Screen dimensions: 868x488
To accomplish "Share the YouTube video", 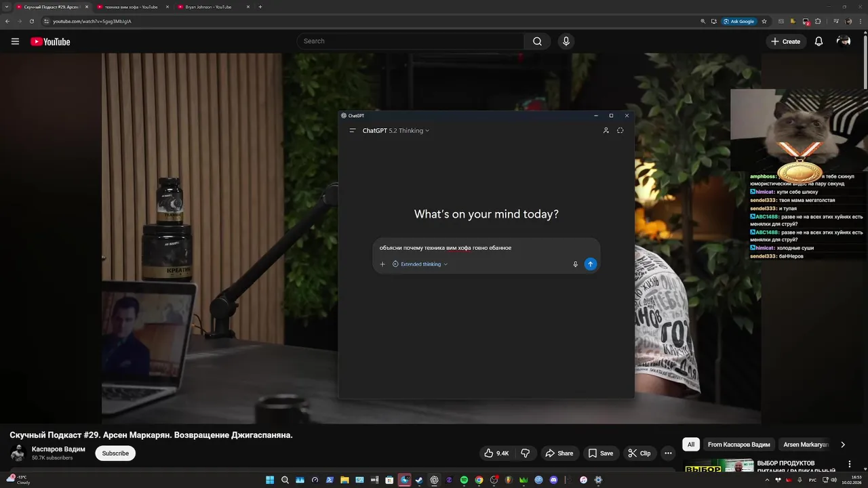I will click(x=559, y=453).
